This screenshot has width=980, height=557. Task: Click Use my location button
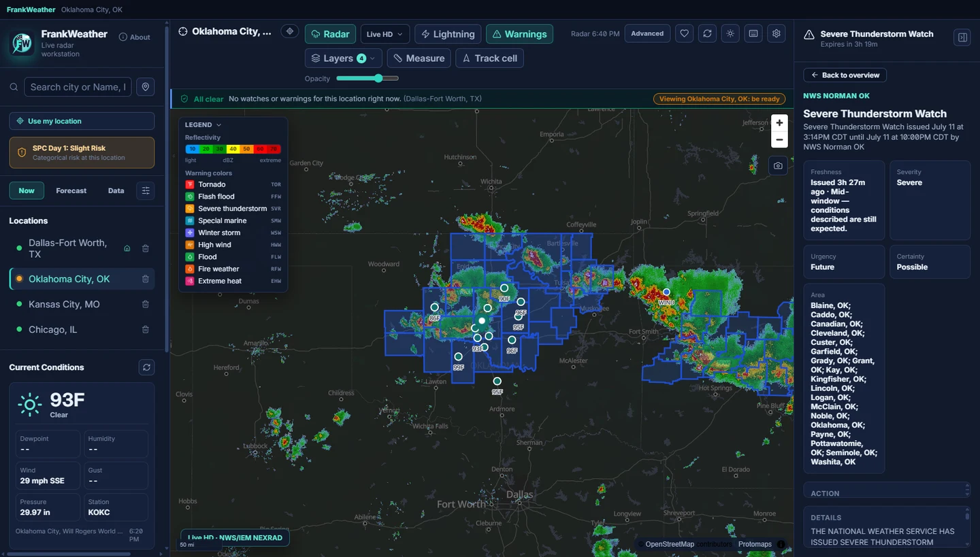pos(82,121)
